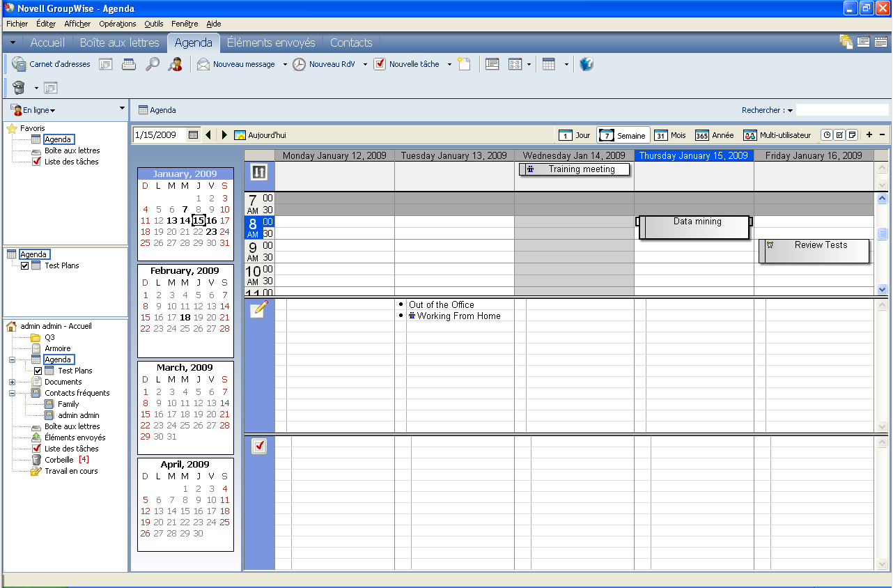Image resolution: width=893 pixels, height=588 pixels.
Task: Select Working From Home note
Action: coord(459,316)
